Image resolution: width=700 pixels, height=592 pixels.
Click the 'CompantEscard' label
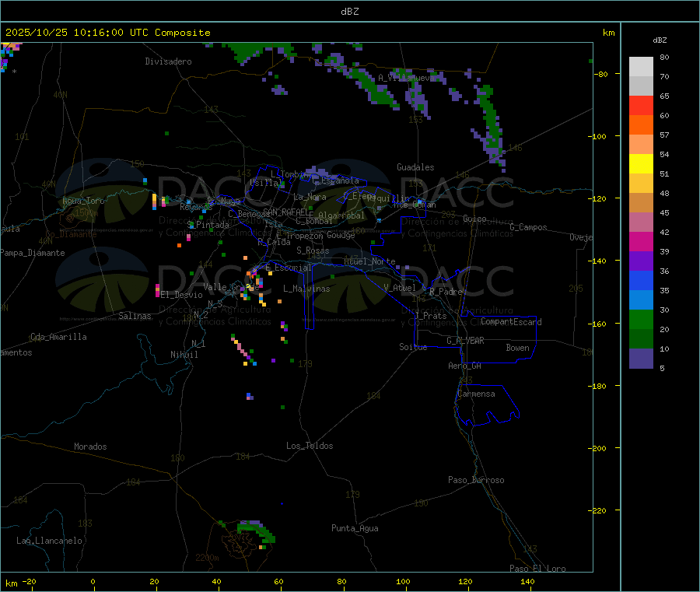click(x=511, y=321)
